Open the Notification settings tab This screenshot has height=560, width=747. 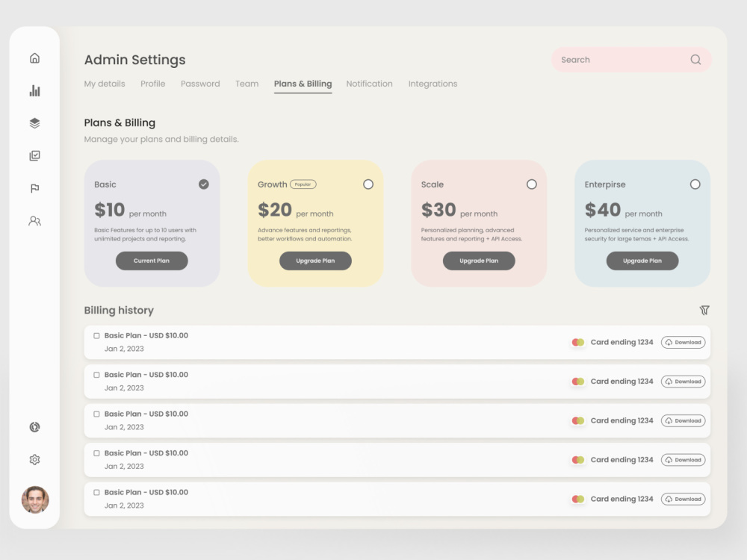369,84
